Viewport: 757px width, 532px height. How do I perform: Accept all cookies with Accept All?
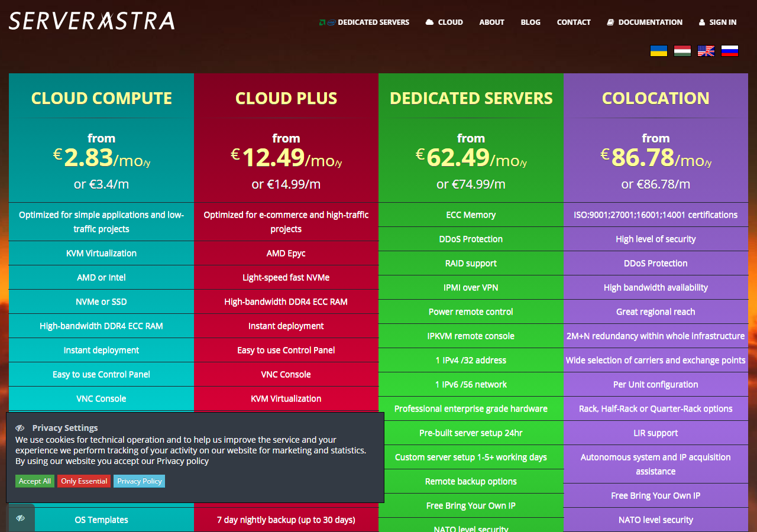pyautogui.click(x=35, y=481)
